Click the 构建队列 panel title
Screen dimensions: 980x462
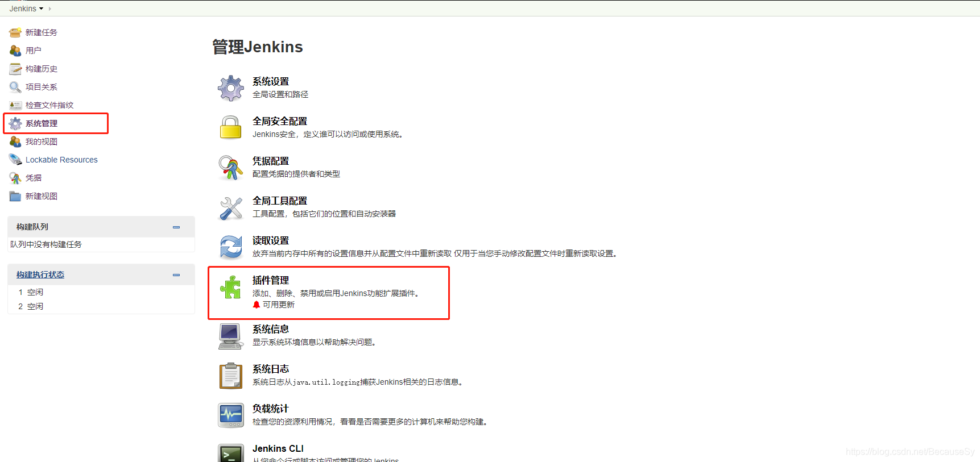[32, 227]
